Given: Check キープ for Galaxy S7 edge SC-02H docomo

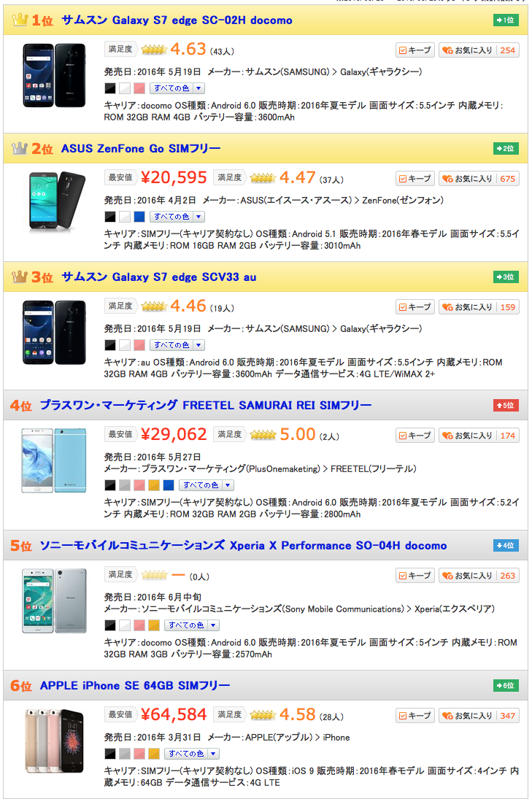Looking at the screenshot, I should pos(415,50).
